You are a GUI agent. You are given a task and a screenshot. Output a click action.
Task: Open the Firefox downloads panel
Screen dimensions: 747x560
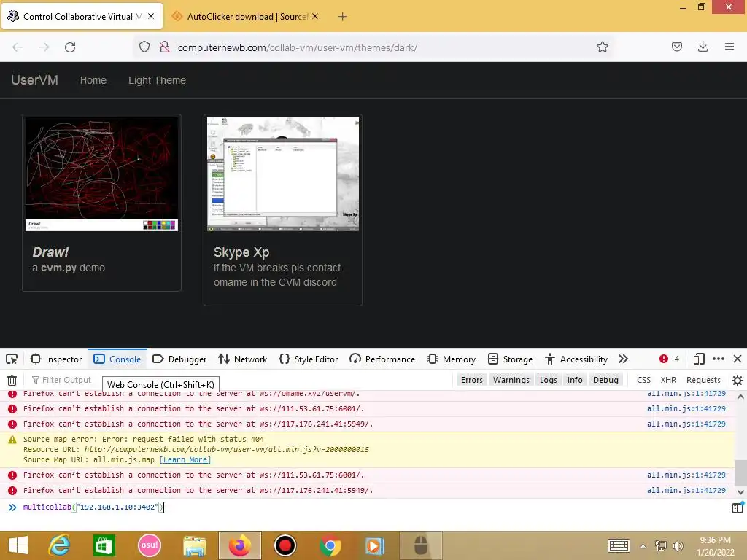[x=703, y=47]
